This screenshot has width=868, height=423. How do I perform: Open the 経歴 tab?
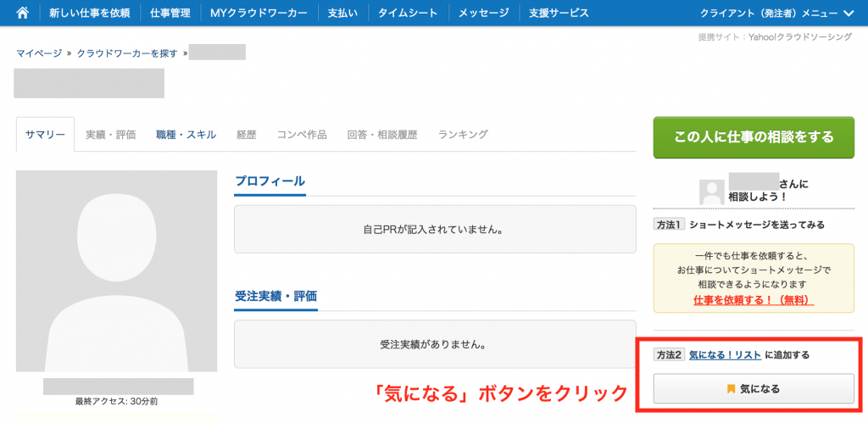click(247, 135)
